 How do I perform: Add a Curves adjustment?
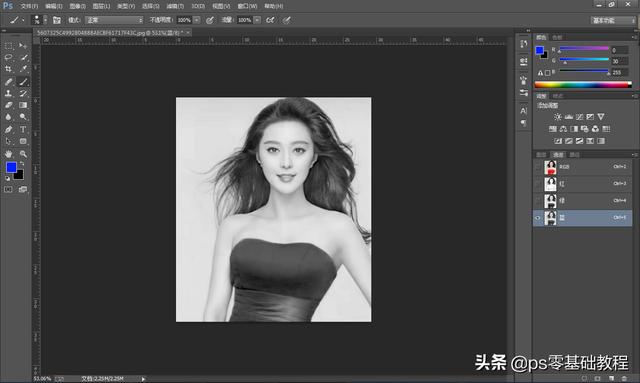pyautogui.click(x=579, y=117)
